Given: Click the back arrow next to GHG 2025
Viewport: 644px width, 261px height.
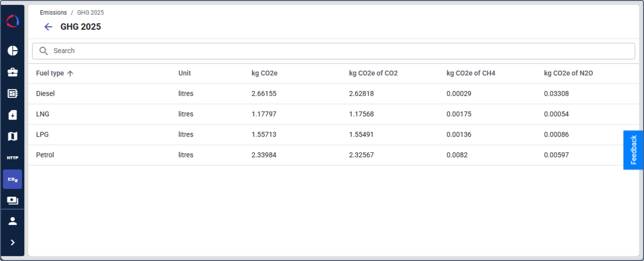Looking at the screenshot, I should pyautogui.click(x=48, y=27).
